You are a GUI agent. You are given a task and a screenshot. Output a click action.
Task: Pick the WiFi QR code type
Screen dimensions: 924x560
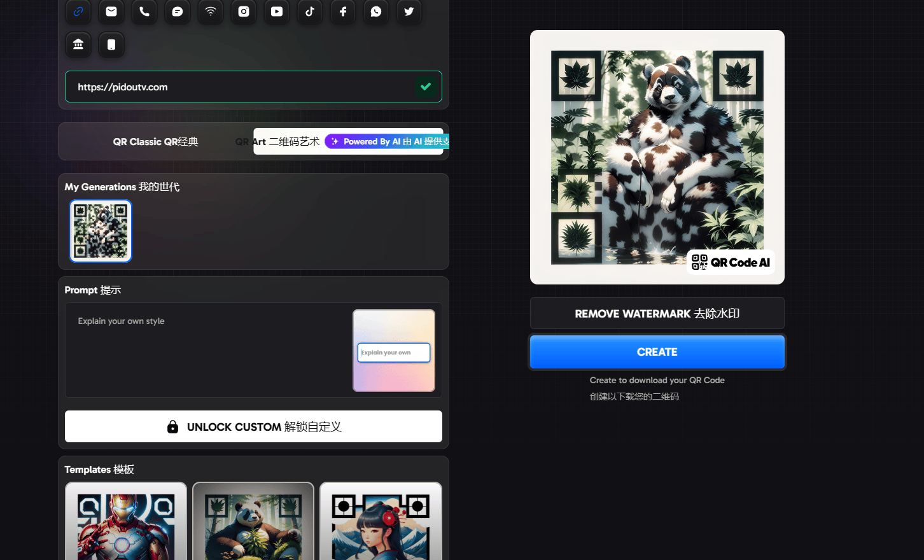tap(210, 11)
